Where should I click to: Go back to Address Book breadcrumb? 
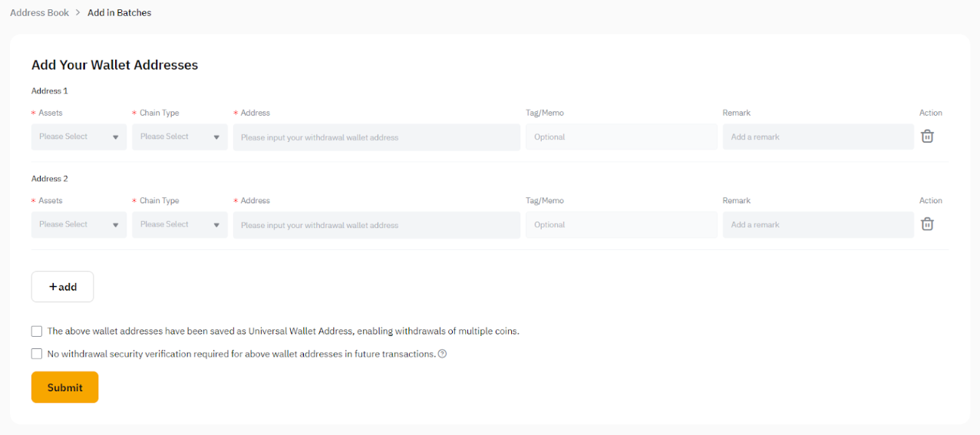point(39,13)
